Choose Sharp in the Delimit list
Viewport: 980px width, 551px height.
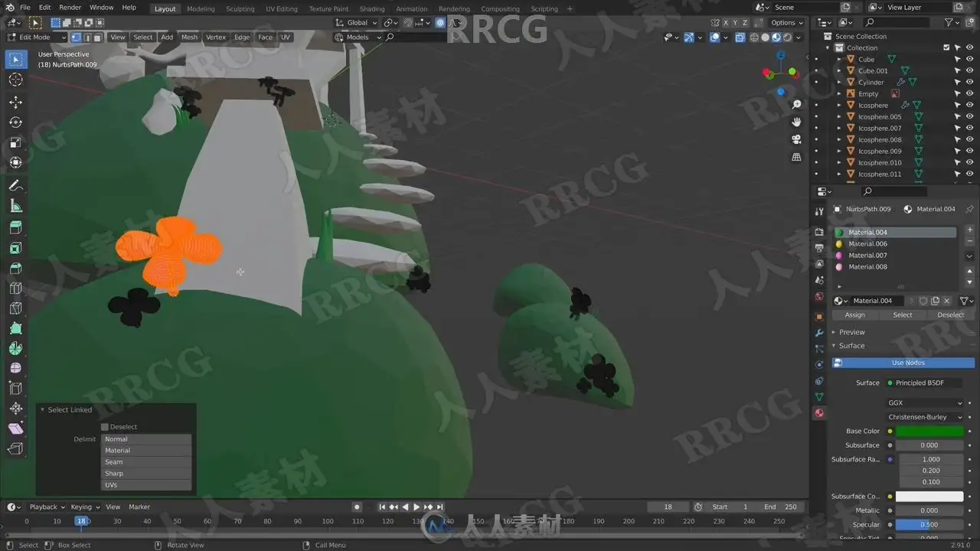[x=145, y=474]
